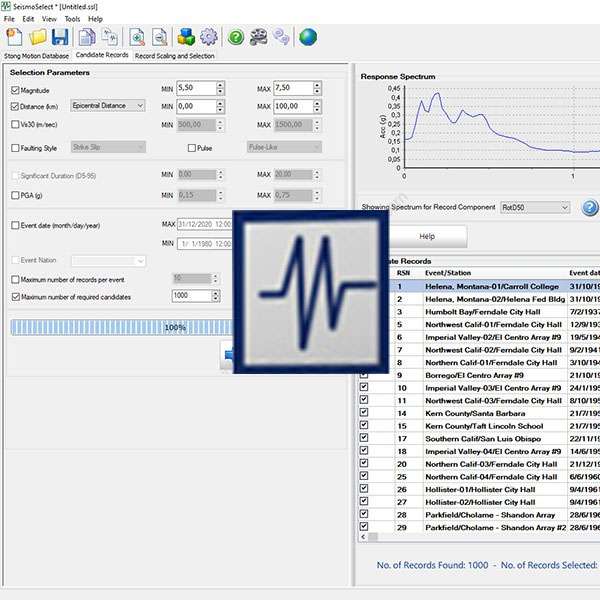Switch to Candidate Records tab

102,55
